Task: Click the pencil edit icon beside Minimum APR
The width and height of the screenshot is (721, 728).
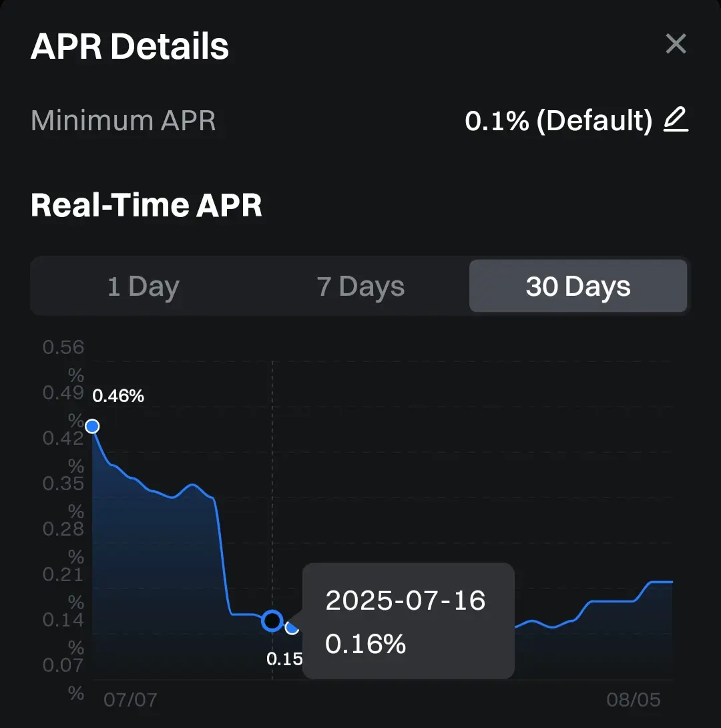Action: 676,120
